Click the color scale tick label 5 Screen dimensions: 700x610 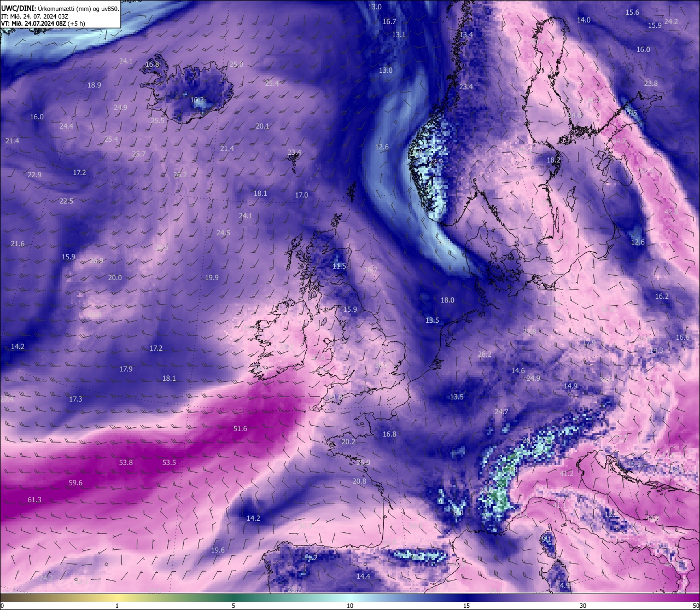tap(234, 606)
